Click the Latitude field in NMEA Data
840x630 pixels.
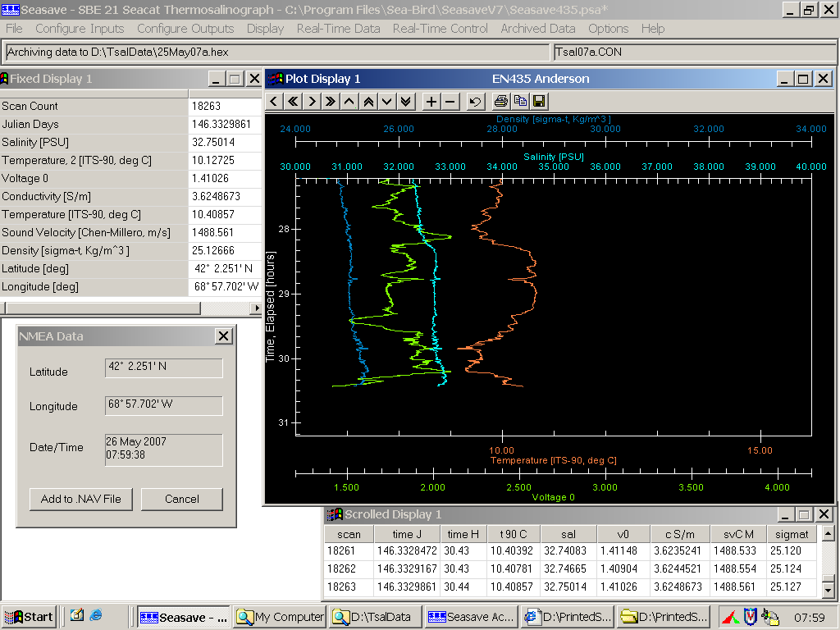[163, 367]
